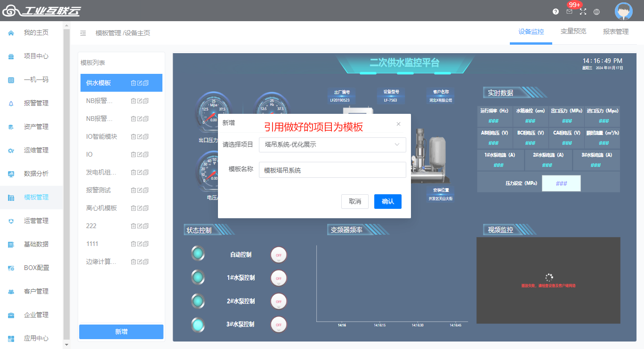Click the 模板名称 input field
Image resolution: width=644 pixels, height=349 pixels.
pos(332,170)
